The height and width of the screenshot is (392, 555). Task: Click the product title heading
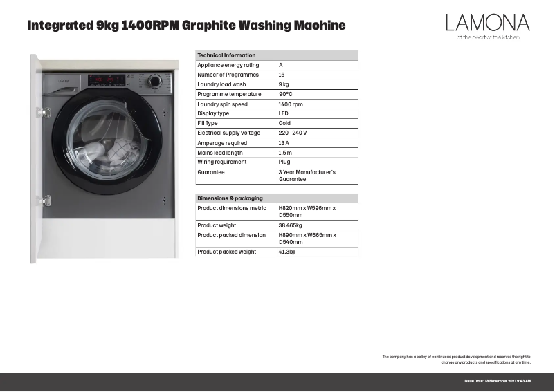click(x=185, y=26)
